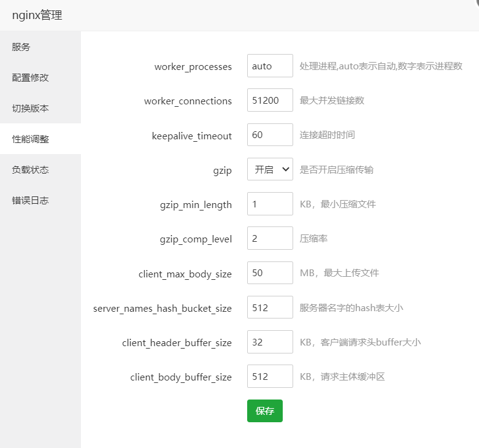Go to 负载状态 tab
The image size is (479, 448).
[40, 169]
